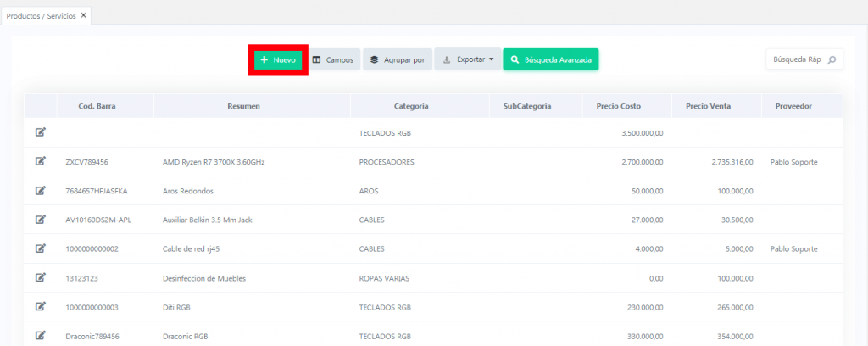Edit the Draconic RGB product row
This screenshot has height=346, width=868.
[x=41, y=335]
